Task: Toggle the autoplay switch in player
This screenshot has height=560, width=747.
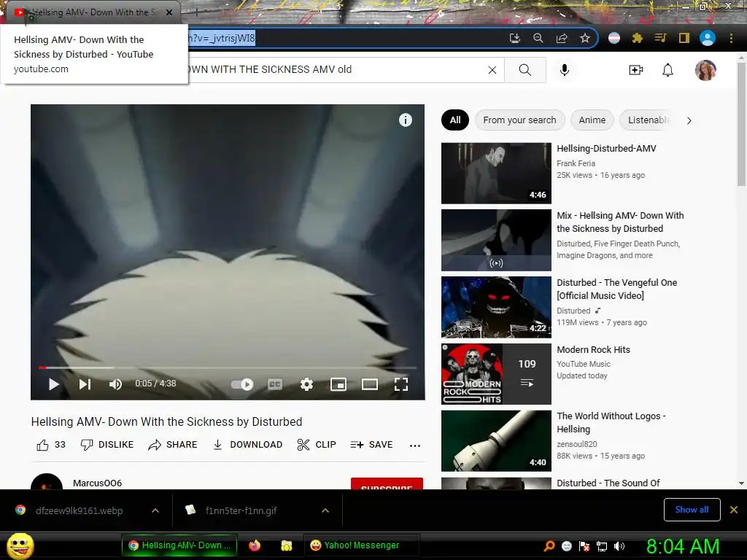Action: [242, 384]
